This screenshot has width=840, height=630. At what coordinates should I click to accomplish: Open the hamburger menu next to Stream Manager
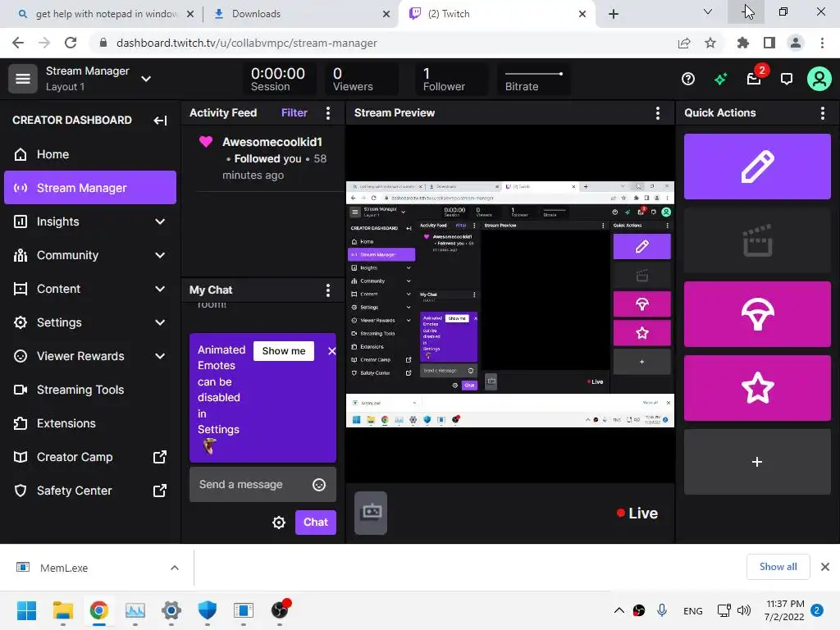[x=22, y=79]
